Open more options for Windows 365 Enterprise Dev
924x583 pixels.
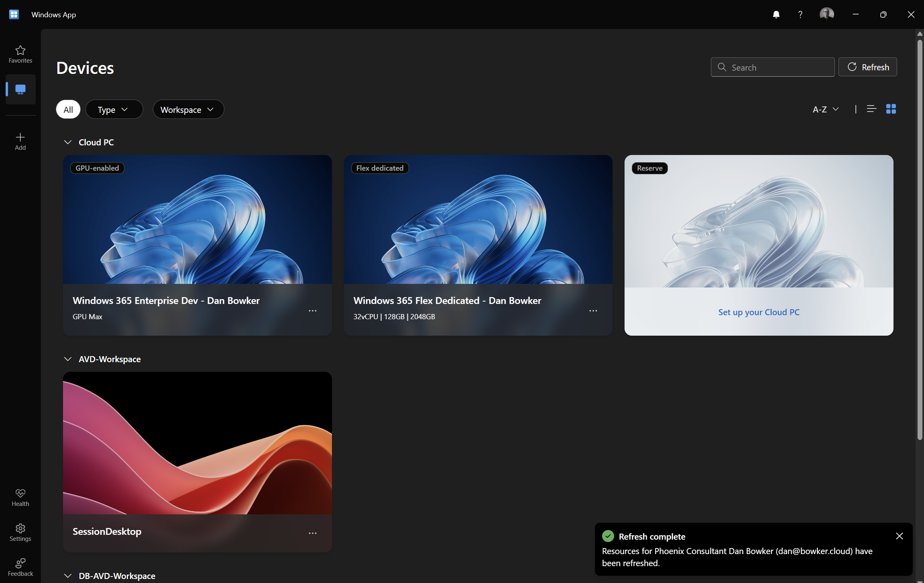(313, 311)
